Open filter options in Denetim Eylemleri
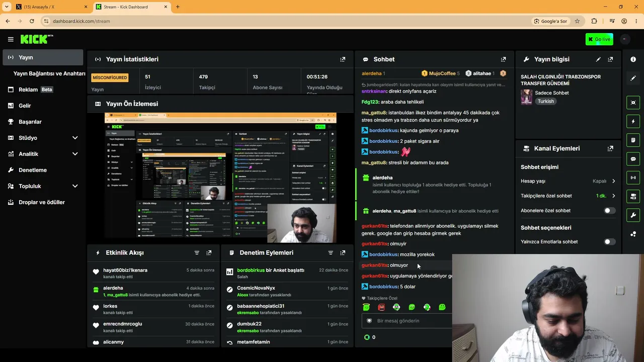 331,253
